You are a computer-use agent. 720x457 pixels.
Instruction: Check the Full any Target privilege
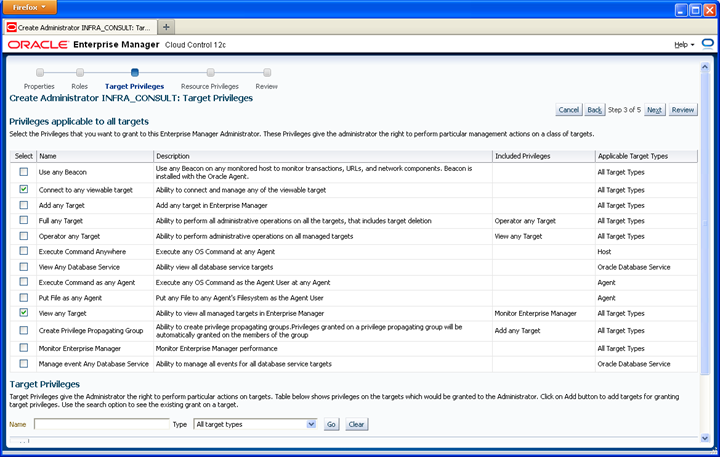[x=23, y=220]
